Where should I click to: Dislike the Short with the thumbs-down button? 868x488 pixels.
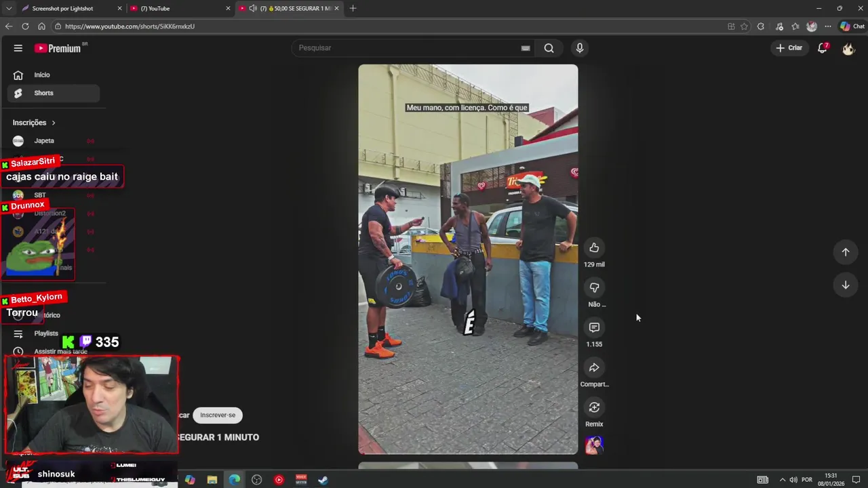pyautogui.click(x=594, y=288)
